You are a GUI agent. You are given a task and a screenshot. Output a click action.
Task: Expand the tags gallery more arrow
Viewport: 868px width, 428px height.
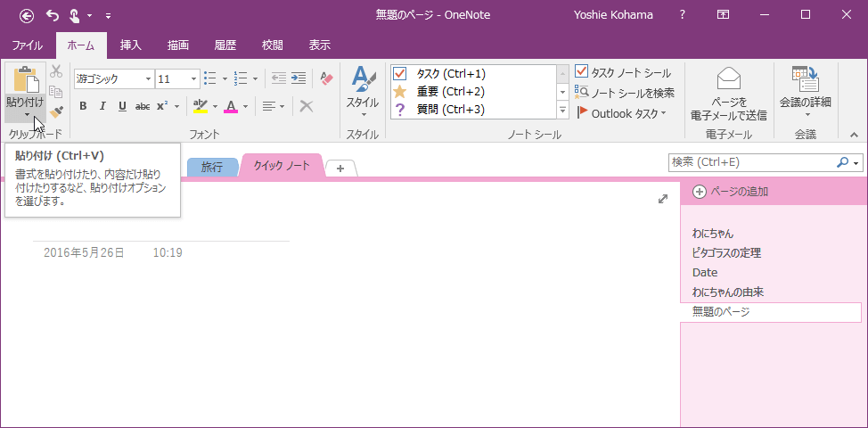click(563, 111)
